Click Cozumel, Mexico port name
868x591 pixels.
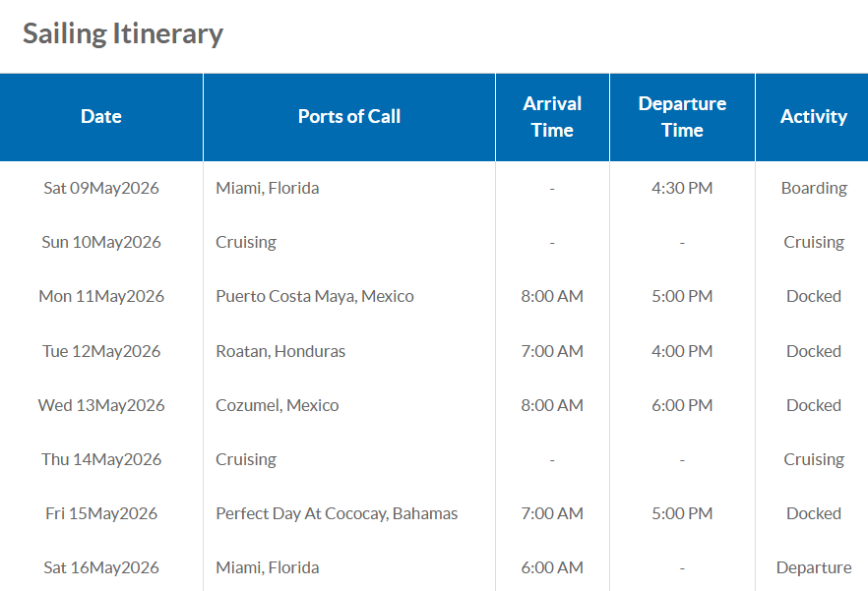click(278, 405)
